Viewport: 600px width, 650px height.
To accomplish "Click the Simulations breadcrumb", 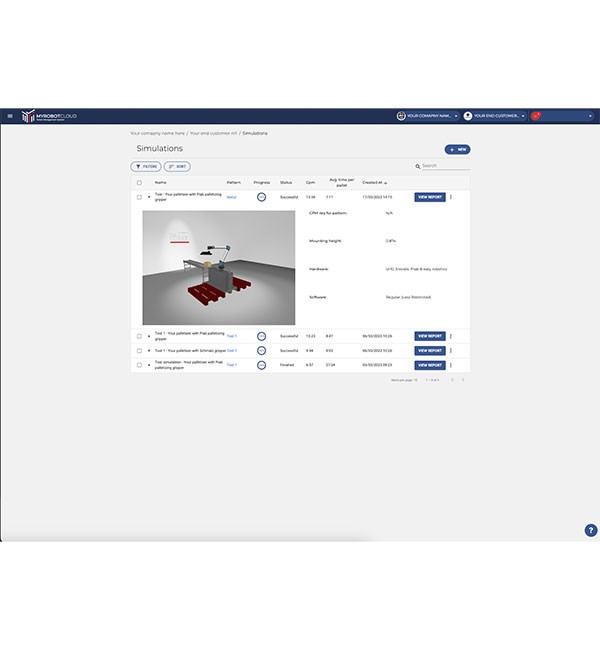I will [x=255, y=133].
